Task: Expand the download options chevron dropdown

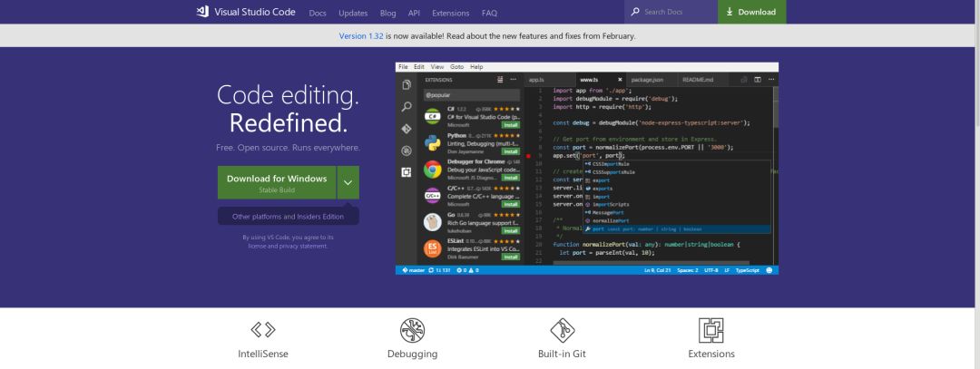Action: [348, 182]
